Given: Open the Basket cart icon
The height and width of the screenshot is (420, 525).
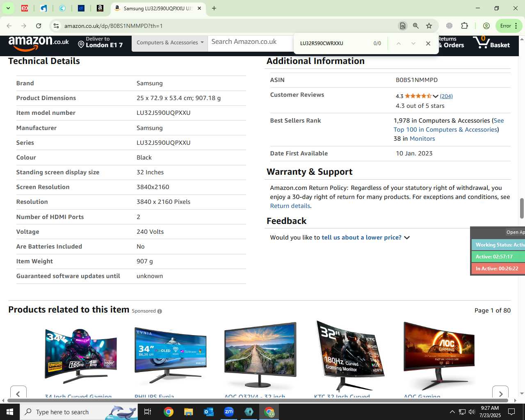Looking at the screenshot, I should click(492, 42).
